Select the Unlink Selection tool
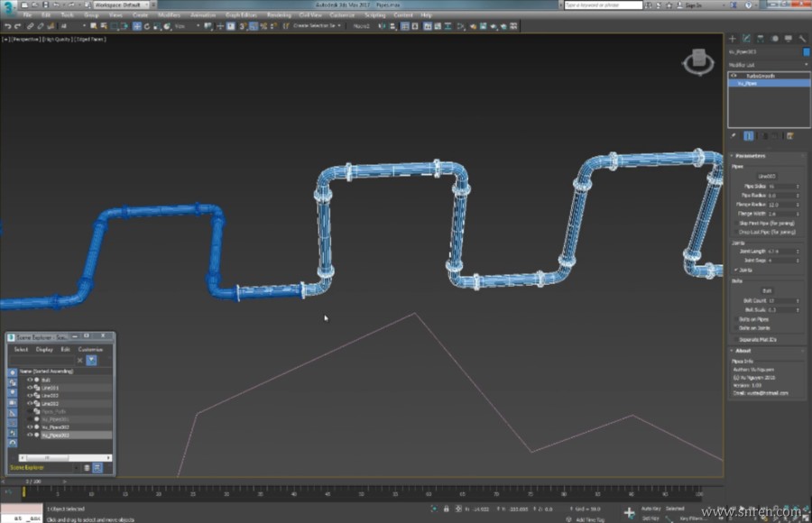Image resolution: width=812 pixels, height=523 pixels. pyautogui.click(x=41, y=26)
